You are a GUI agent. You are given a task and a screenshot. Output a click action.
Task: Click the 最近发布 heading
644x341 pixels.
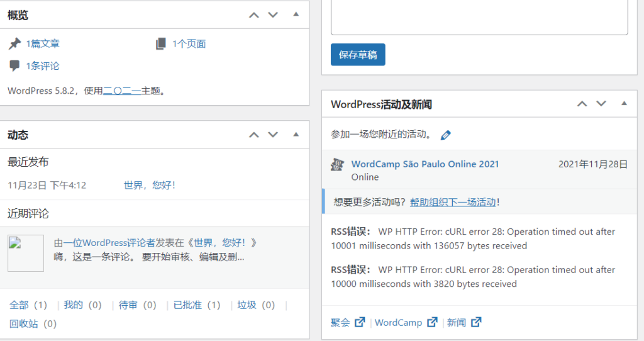28,162
